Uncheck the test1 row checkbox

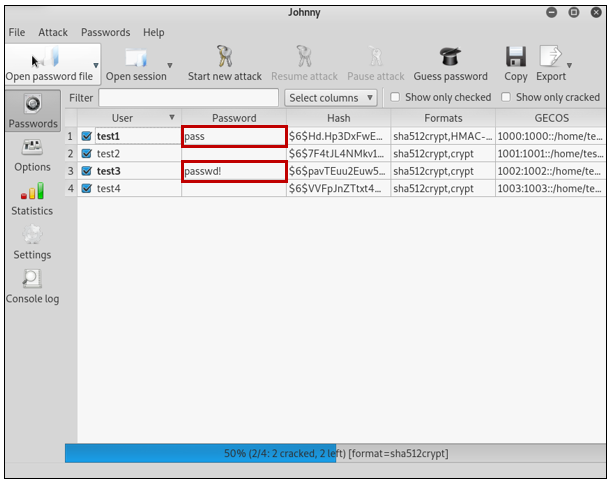pos(86,136)
